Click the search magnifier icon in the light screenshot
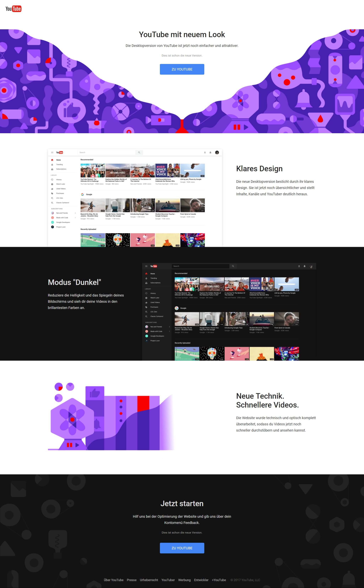This screenshot has height=588, width=364. (x=139, y=152)
